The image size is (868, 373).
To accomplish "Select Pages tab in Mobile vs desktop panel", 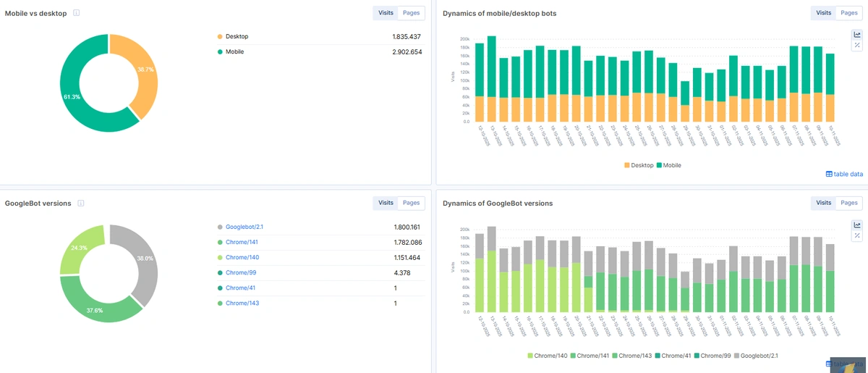I will point(411,13).
